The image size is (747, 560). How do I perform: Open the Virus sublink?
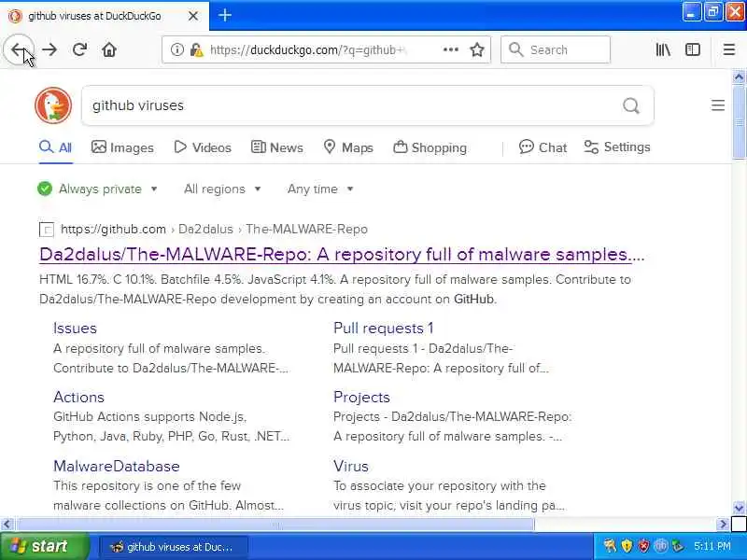click(351, 466)
